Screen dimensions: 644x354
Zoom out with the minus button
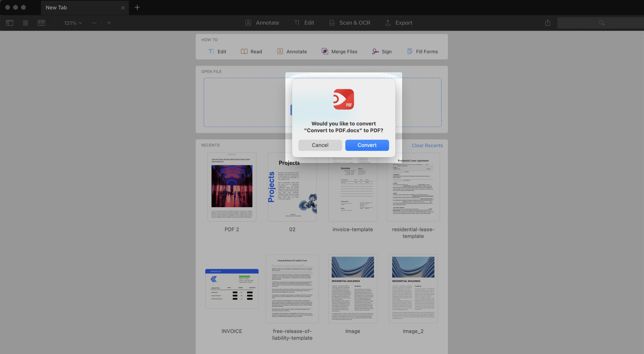pos(94,23)
